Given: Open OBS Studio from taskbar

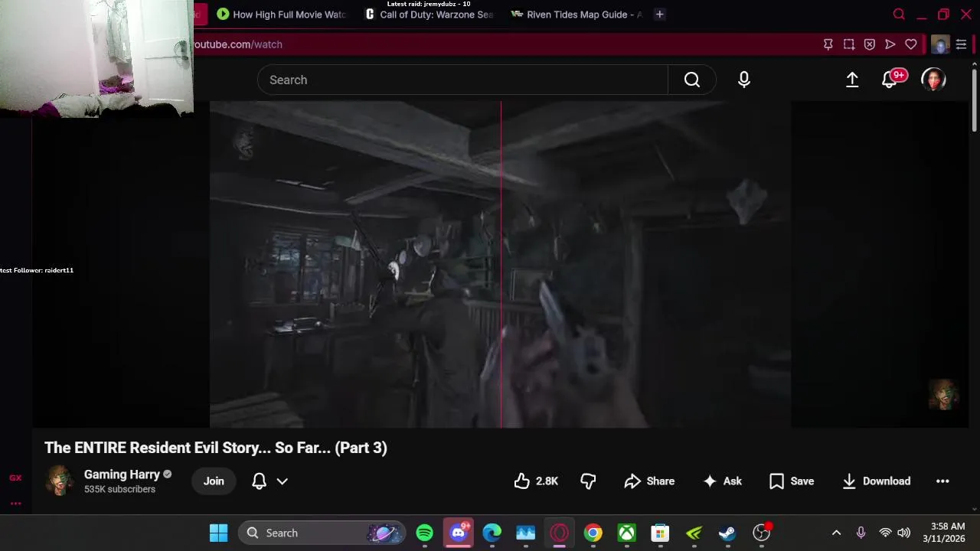Looking at the screenshot, I should click(762, 533).
